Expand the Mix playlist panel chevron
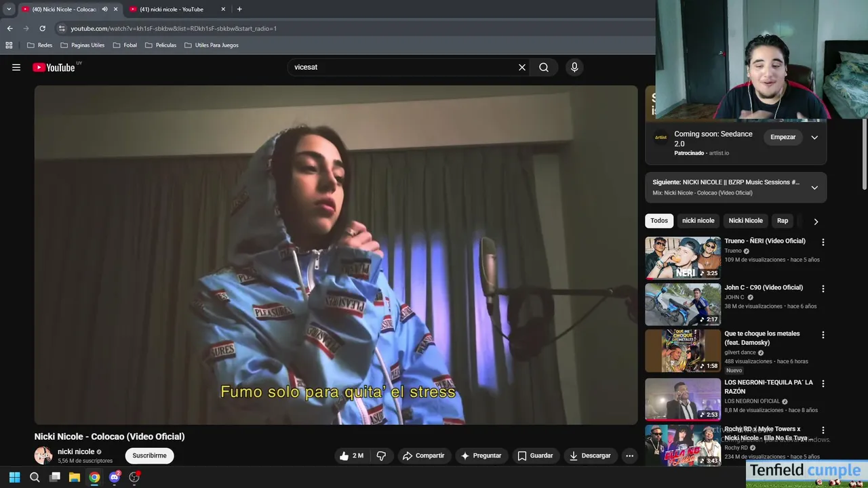The image size is (868, 488). click(x=814, y=187)
